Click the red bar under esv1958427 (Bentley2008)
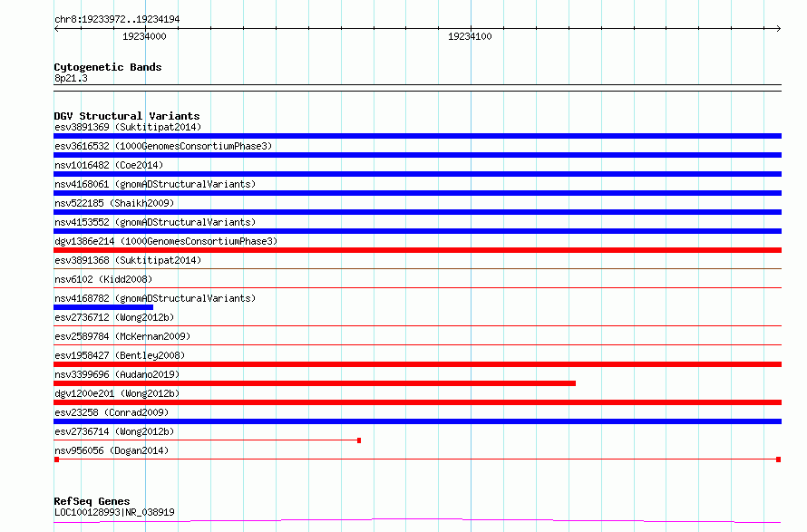This screenshot has width=807, height=532. tap(417, 364)
